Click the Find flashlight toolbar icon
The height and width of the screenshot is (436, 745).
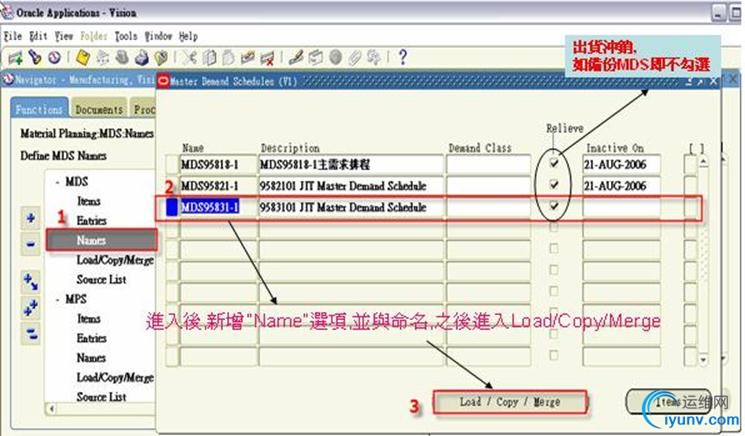tap(35, 57)
